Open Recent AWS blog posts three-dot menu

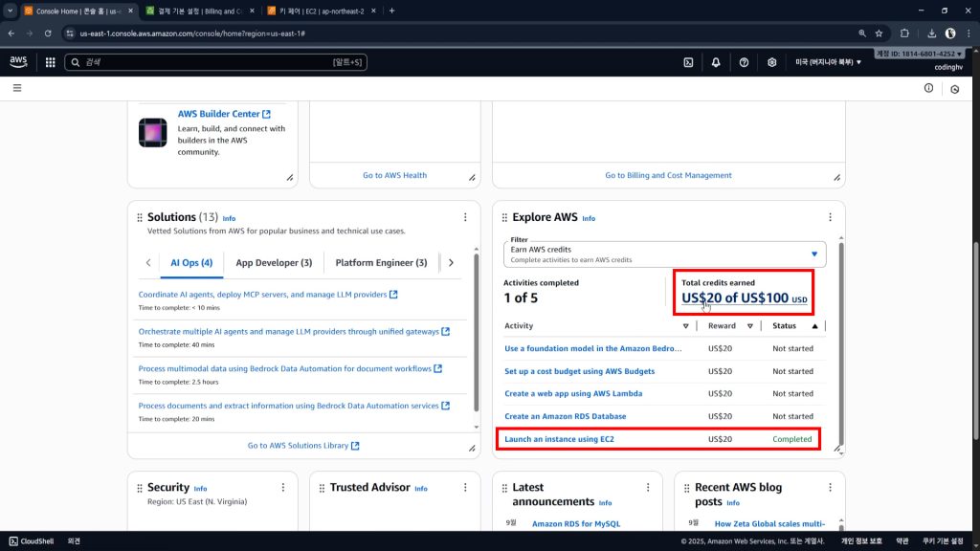click(830, 487)
